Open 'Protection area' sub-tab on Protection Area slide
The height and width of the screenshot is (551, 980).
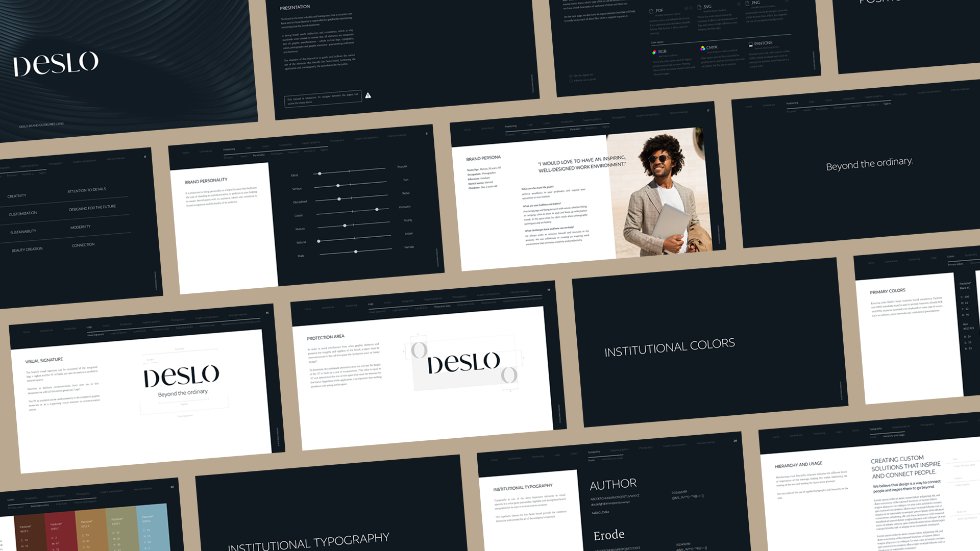point(442,306)
